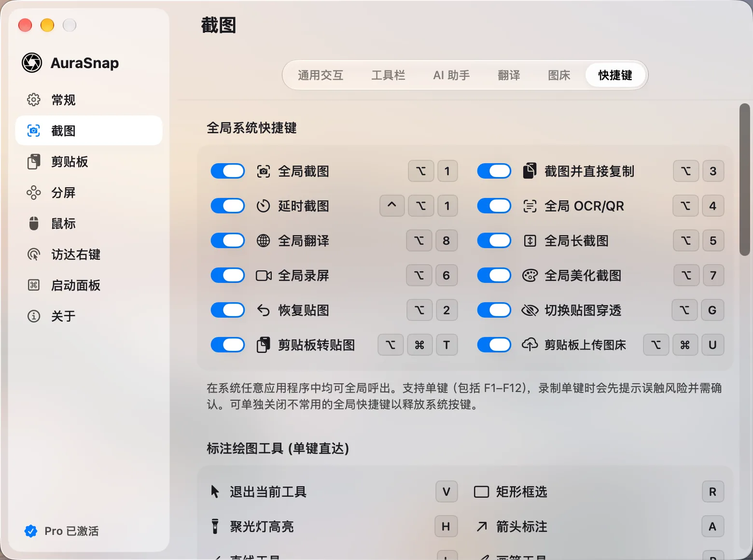Click 全局美化截图 palette icon
This screenshot has height=560, width=753.
[530, 276]
